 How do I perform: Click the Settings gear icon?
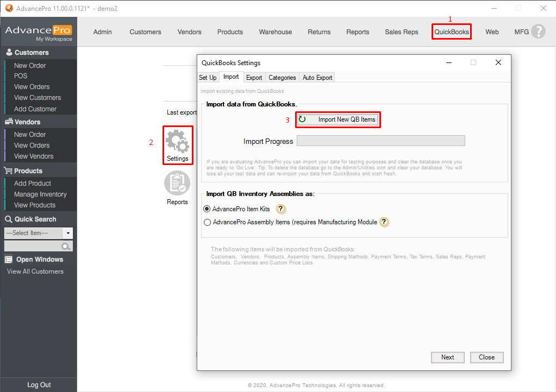177,142
